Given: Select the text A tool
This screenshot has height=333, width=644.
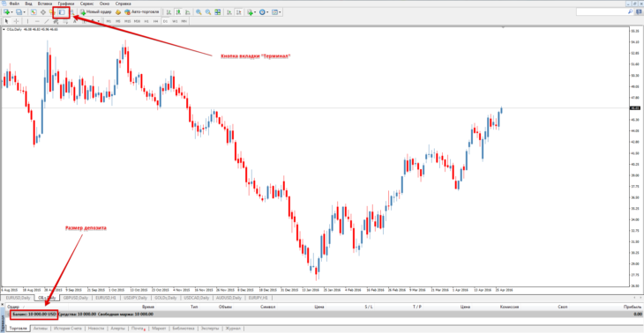Looking at the screenshot, I should coord(75,21).
